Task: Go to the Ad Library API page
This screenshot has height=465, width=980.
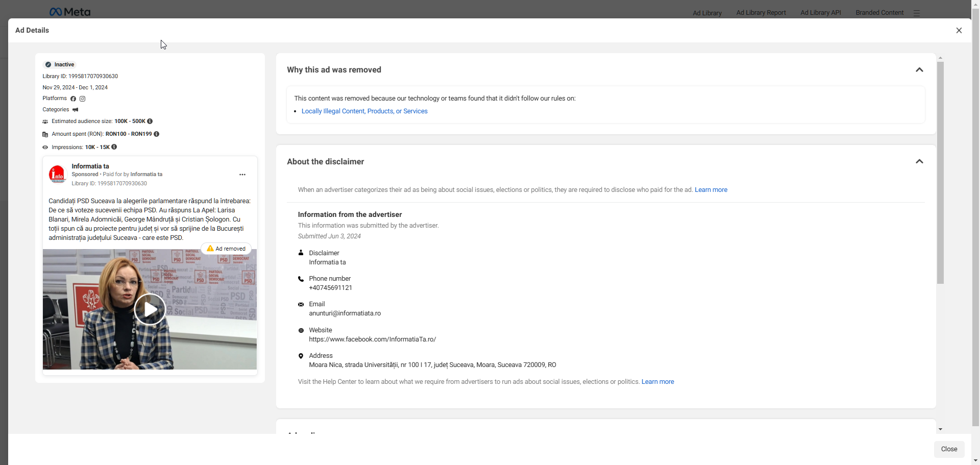Action: (x=820, y=13)
